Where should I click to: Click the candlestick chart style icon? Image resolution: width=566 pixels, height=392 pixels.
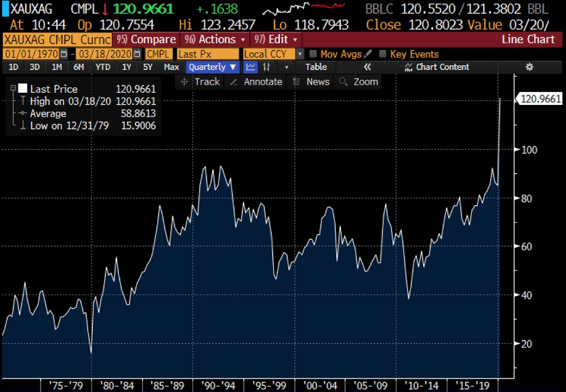267,67
